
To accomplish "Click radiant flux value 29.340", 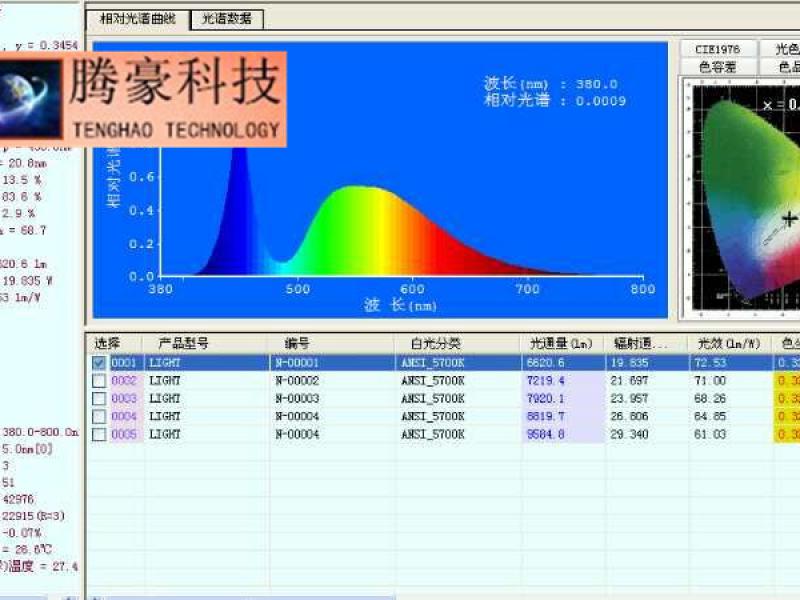I will click(629, 434).
